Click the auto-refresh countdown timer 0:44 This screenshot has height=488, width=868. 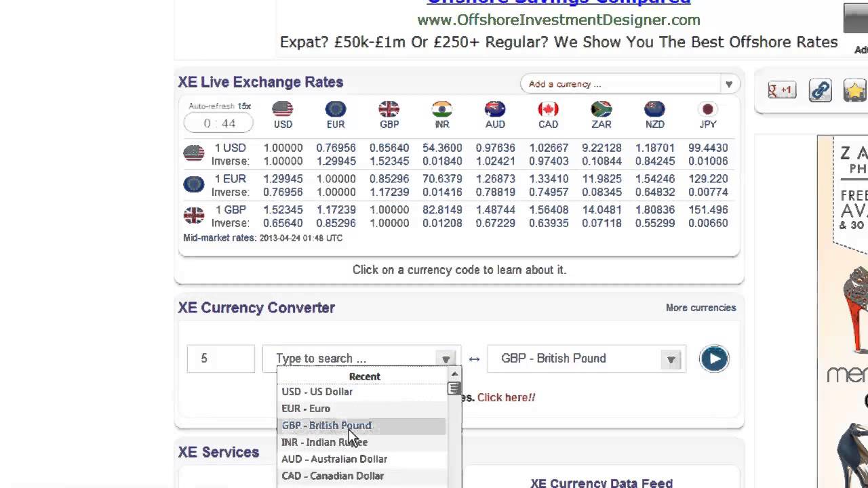click(x=218, y=123)
